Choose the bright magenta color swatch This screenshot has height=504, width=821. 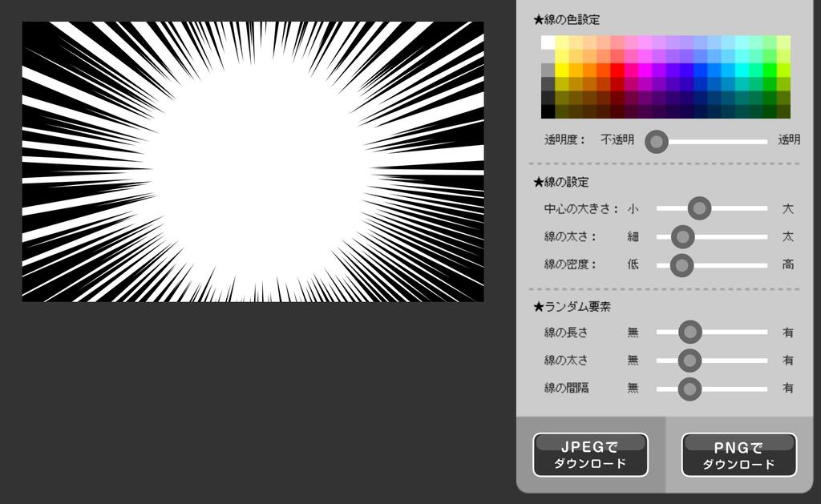(x=645, y=71)
